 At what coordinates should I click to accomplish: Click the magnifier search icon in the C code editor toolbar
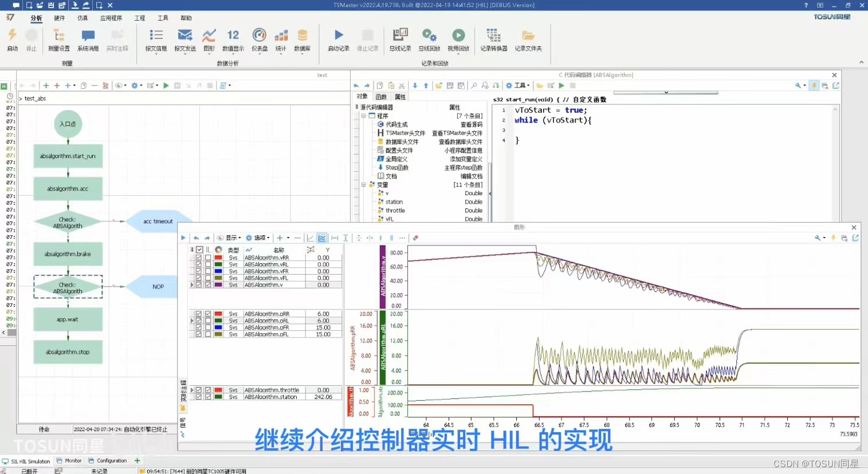tap(474, 85)
